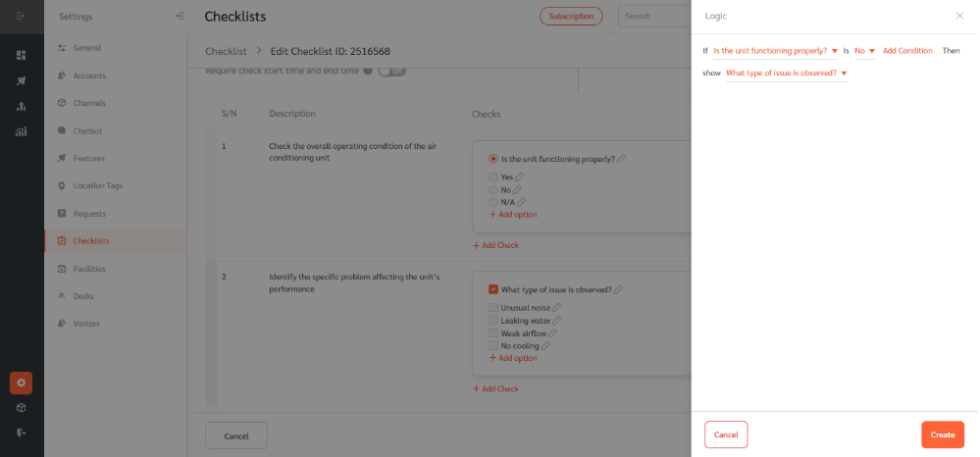Screen dimensions: 980x457
Task: Click Add option under unit functioning check
Action: pos(513,215)
